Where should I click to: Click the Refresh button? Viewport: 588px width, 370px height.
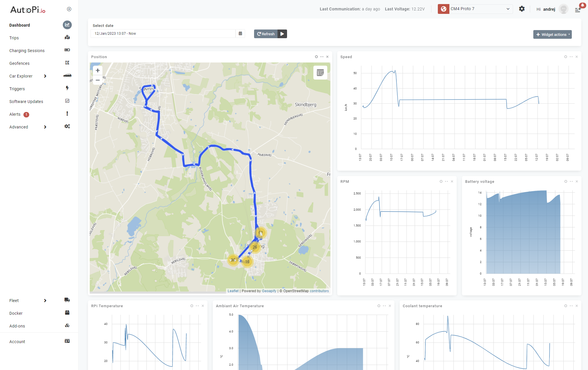[265, 34]
